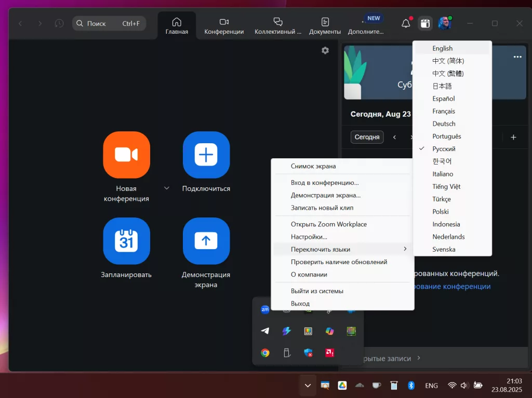Start a Новая конференция with orange camera icon
The width and height of the screenshot is (532, 398).
[127, 155]
